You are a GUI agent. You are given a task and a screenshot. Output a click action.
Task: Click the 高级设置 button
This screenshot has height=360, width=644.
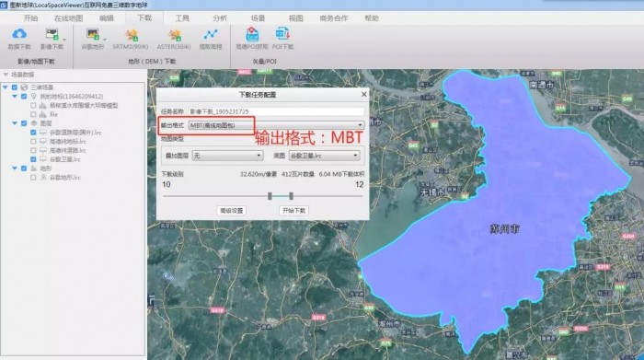231,211
